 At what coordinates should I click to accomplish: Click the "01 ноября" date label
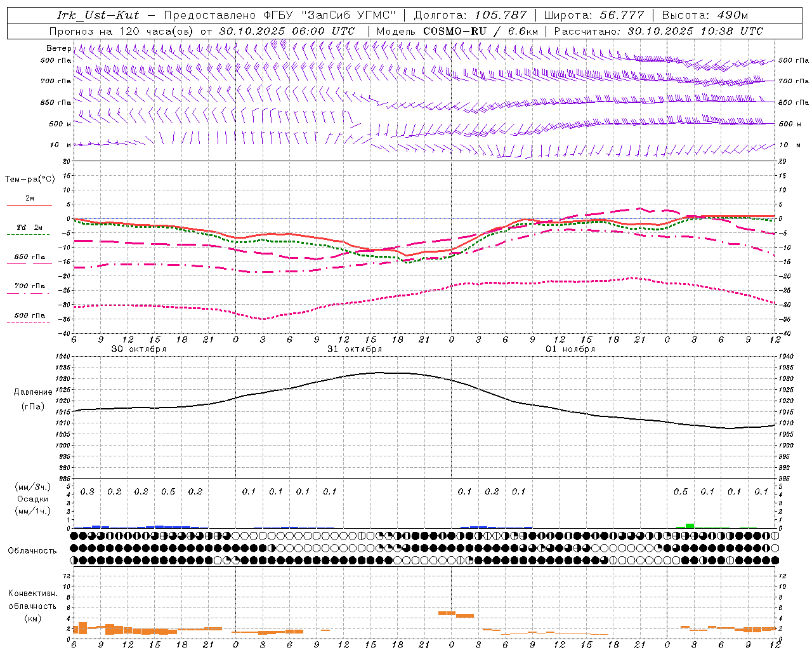[x=570, y=349]
